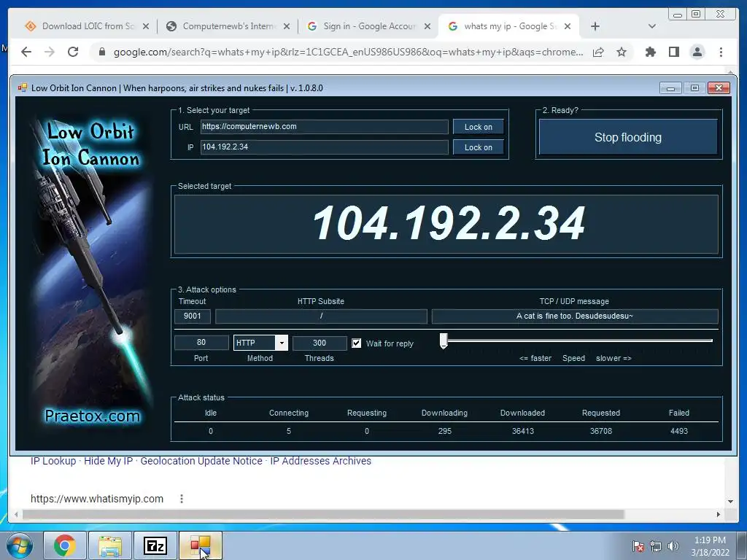Click the Threads field showing 300
The height and width of the screenshot is (560, 747).
click(x=320, y=343)
